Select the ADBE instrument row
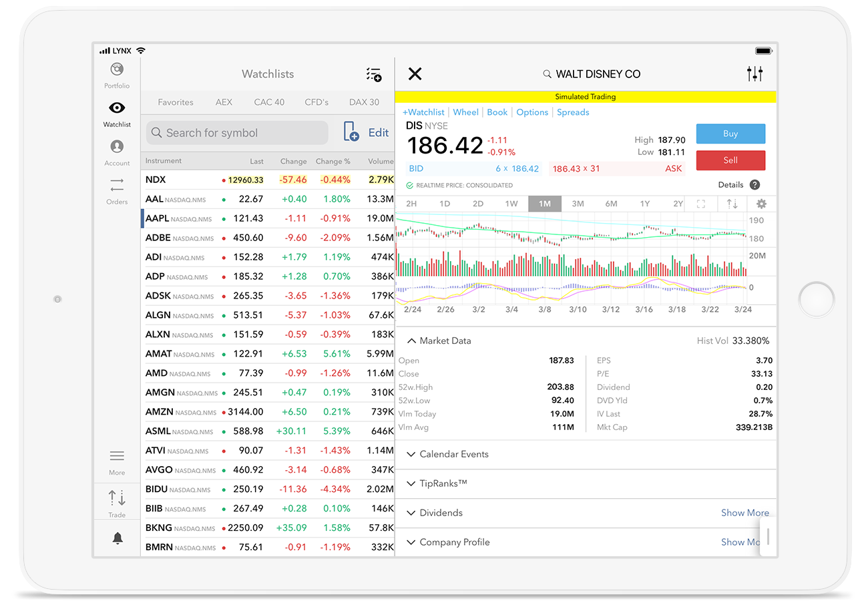The image size is (868, 601). pos(268,238)
